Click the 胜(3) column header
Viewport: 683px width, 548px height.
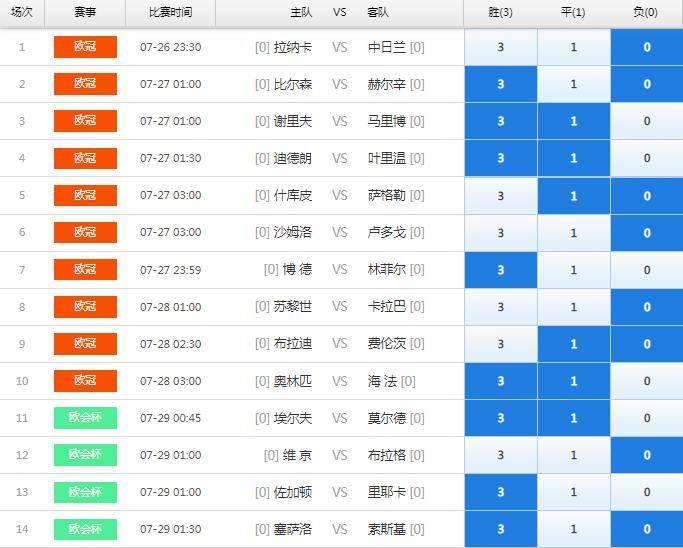(x=500, y=12)
